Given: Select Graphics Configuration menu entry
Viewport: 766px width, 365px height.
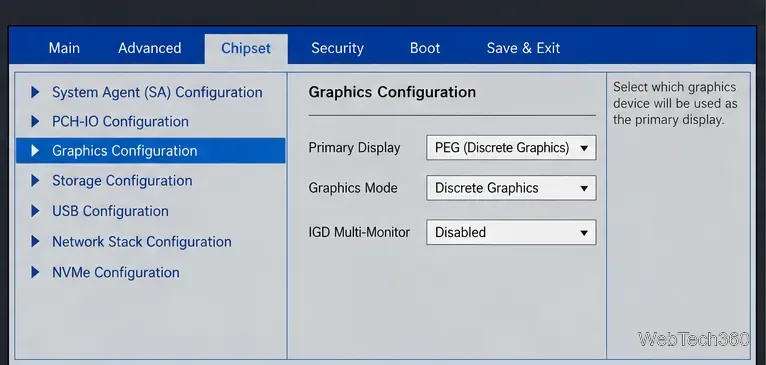Looking at the screenshot, I should point(150,150).
